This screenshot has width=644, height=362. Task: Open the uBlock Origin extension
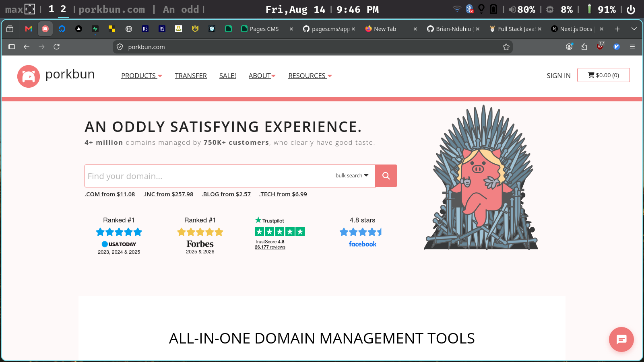click(x=600, y=47)
